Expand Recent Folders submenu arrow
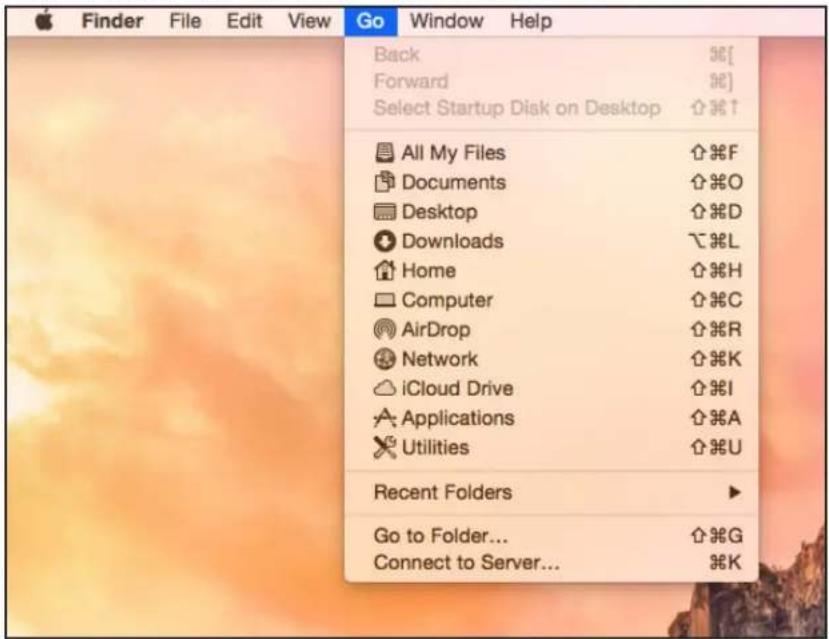Viewport: 829px width, 639px height. point(734,493)
